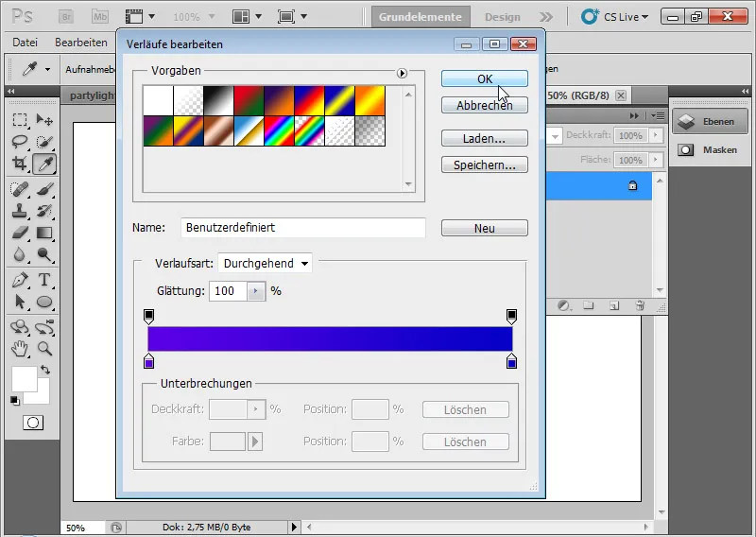Select the Lasso tool

coord(20,142)
